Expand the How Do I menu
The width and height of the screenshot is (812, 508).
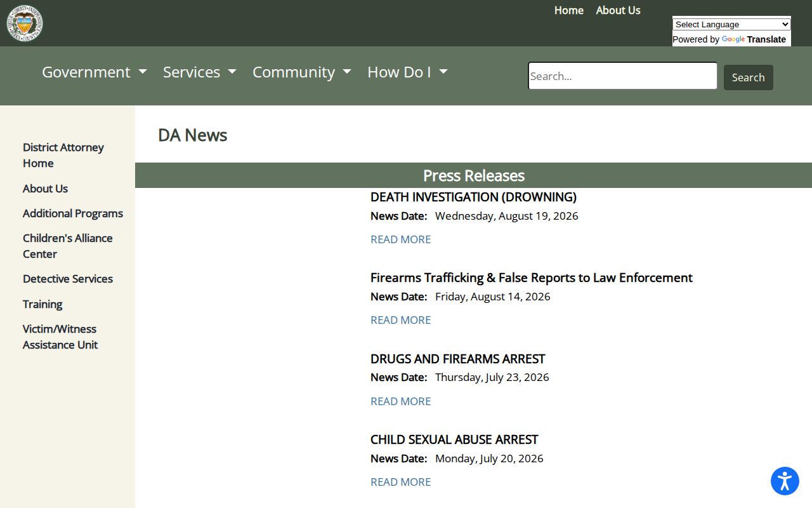pyautogui.click(x=407, y=72)
